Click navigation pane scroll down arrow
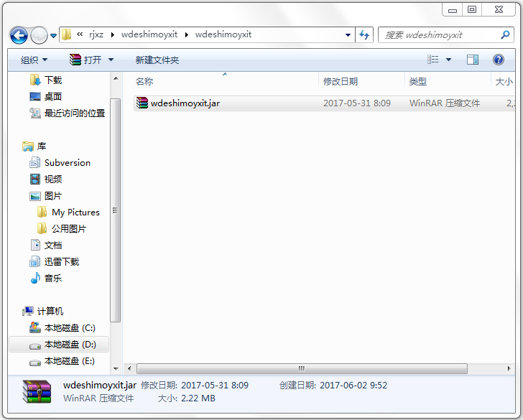Viewport: 523px width, 420px height. (116, 369)
